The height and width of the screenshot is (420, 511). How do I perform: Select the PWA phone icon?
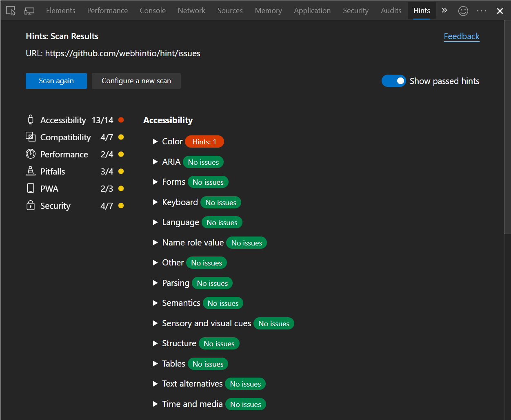point(31,188)
